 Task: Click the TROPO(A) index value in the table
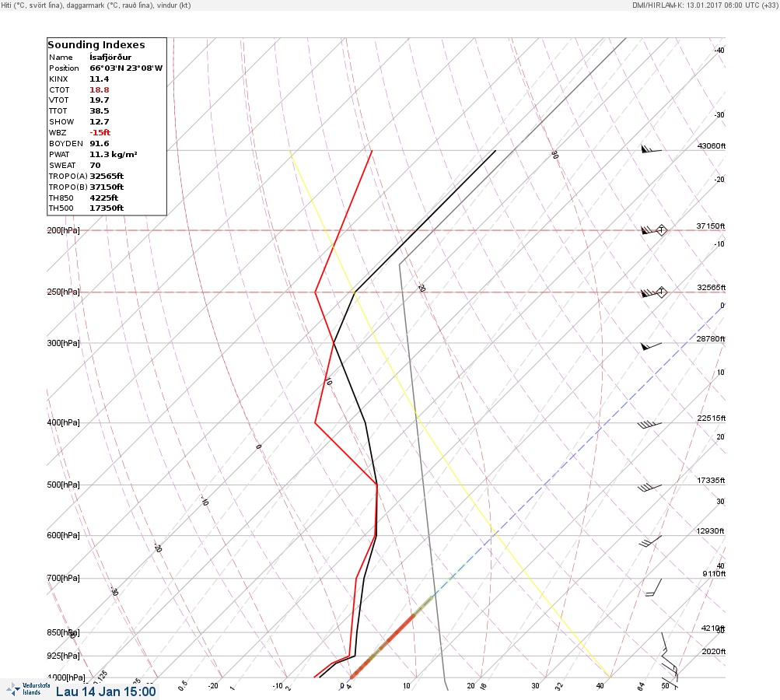[107, 176]
